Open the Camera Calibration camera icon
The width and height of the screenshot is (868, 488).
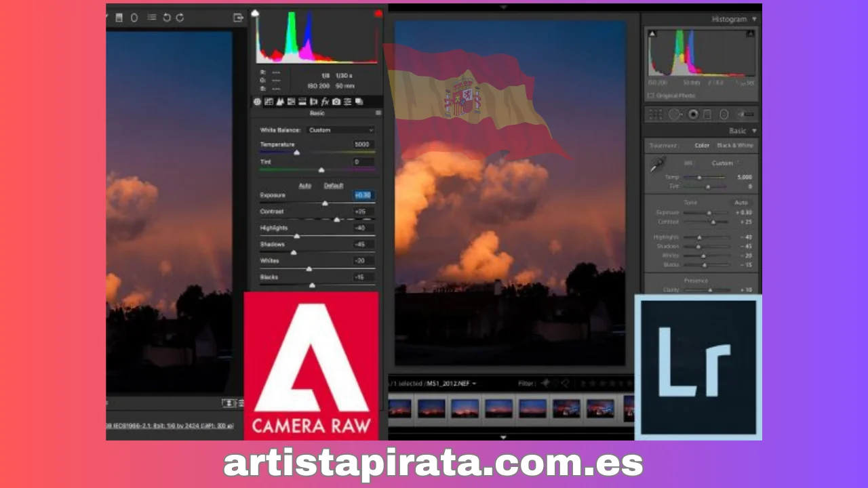click(x=336, y=102)
